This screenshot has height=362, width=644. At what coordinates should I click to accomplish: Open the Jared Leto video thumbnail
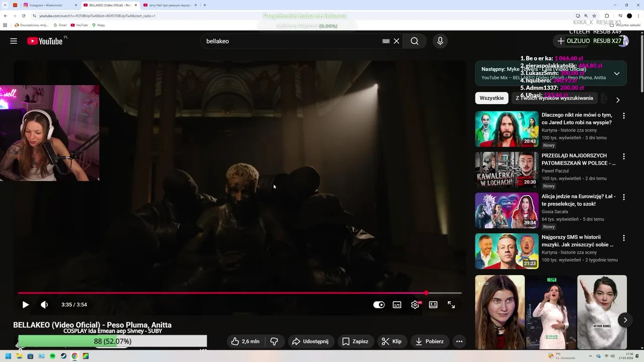click(x=507, y=129)
